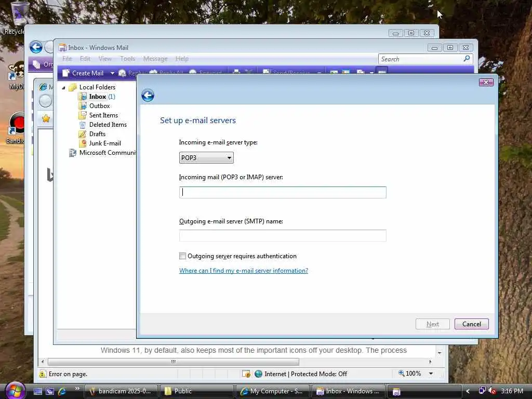Click the browser horizontal scrollbar thumb
This screenshot has width=532, height=399.
174,362
